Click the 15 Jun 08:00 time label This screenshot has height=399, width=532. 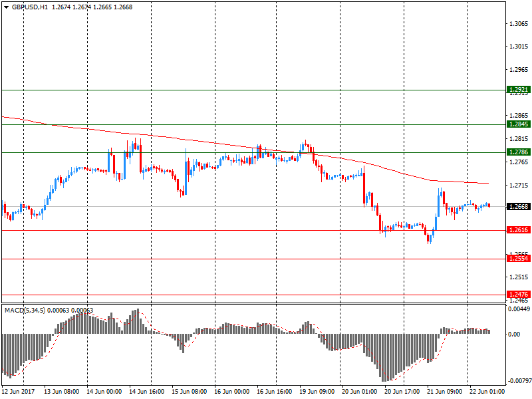[189, 392]
